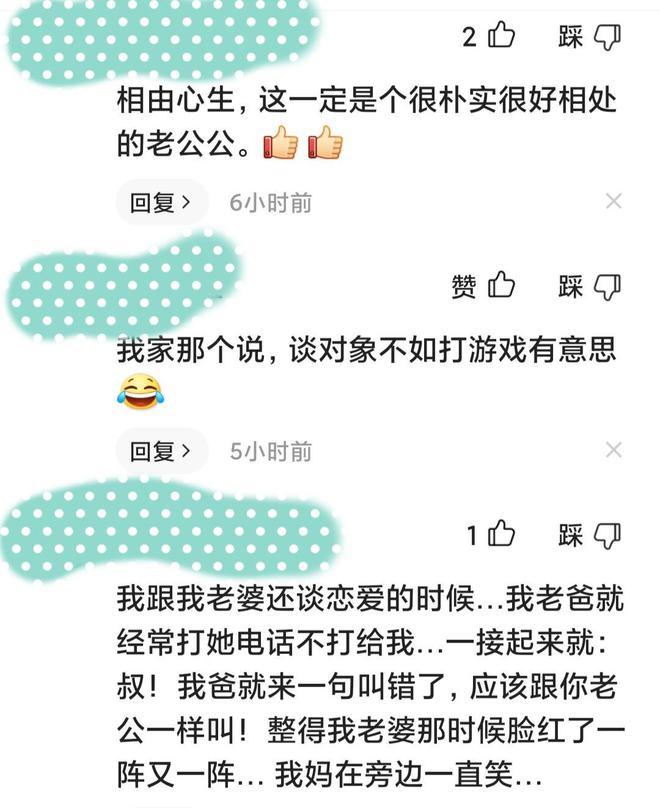This screenshot has width=660, height=808.
Task: Select the comment text about 我妈在旁边一直笑
Action: [x=370, y=686]
